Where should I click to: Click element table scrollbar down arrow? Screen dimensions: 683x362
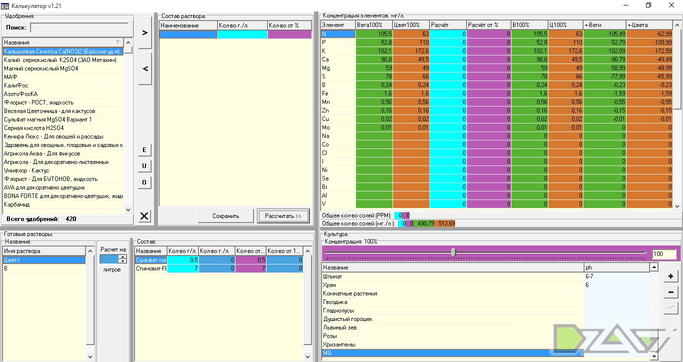point(677,206)
